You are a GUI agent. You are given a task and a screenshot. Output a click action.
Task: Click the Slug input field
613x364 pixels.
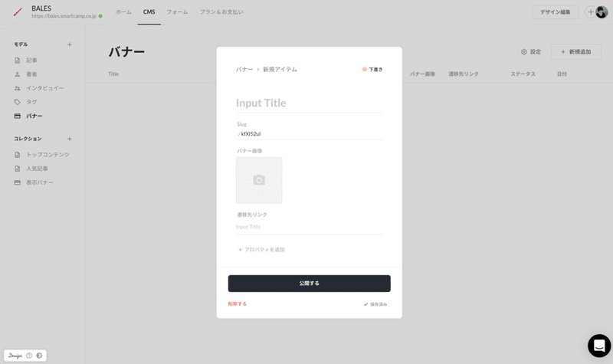310,133
